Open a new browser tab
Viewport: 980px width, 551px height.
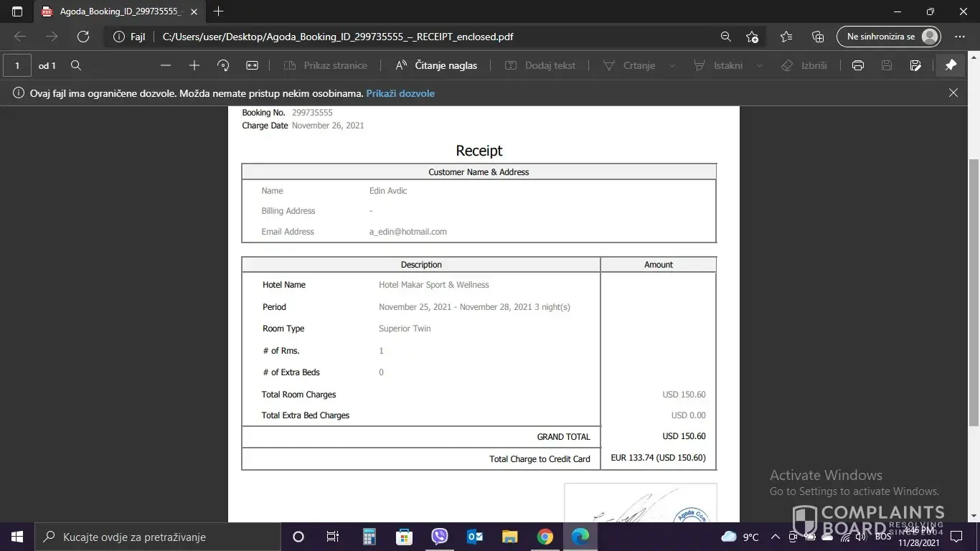click(219, 11)
